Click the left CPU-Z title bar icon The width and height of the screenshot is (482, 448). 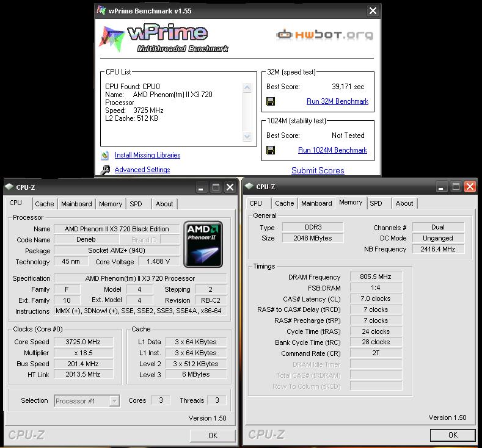pos(9,187)
